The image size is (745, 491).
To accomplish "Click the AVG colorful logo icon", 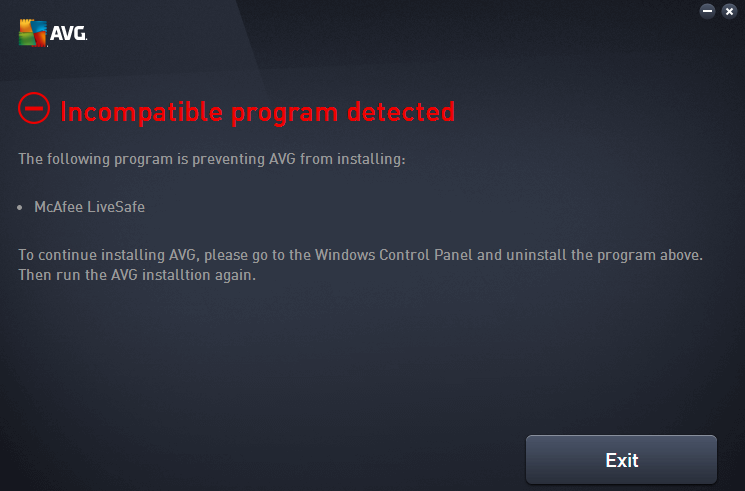I will [x=33, y=33].
